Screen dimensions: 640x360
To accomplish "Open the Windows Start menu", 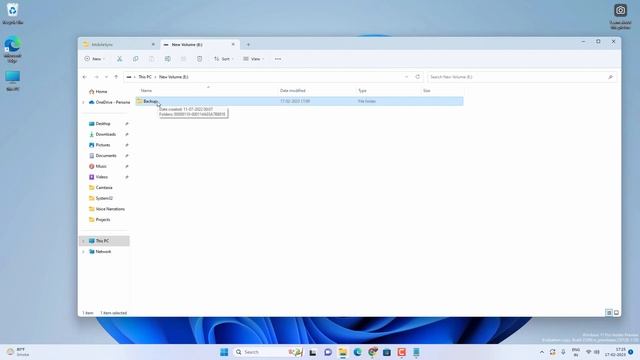I will click(224, 352).
